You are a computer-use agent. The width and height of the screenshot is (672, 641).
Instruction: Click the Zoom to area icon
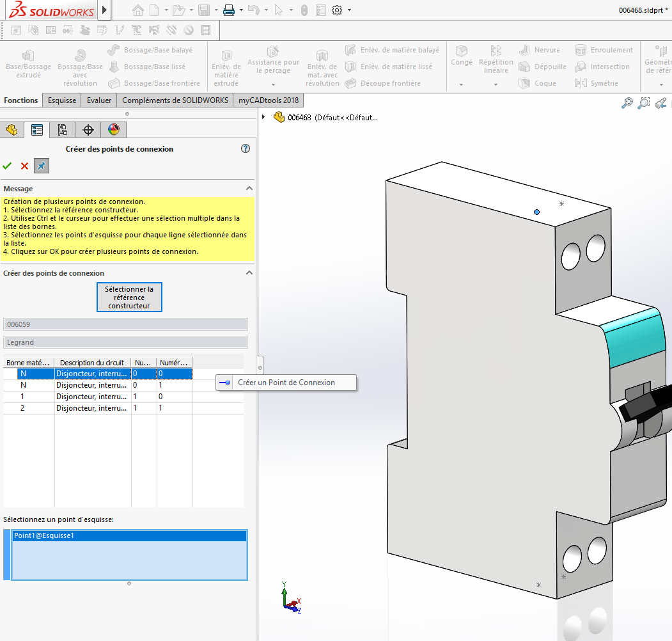(x=644, y=103)
